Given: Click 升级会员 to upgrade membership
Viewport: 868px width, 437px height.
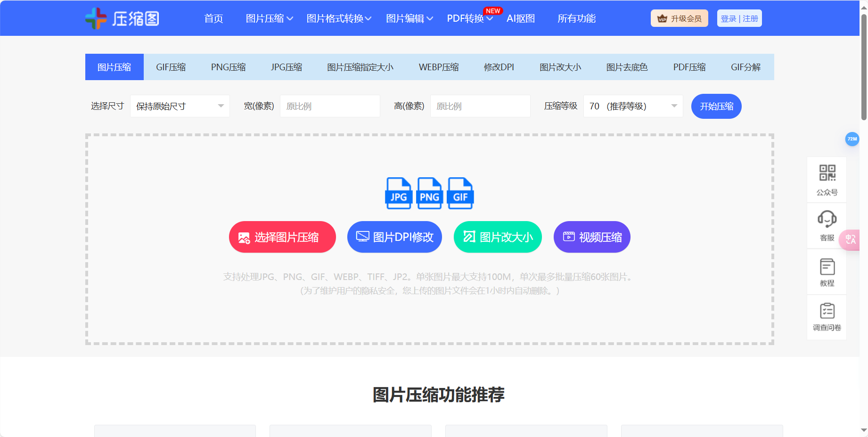Looking at the screenshot, I should [x=679, y=18].
